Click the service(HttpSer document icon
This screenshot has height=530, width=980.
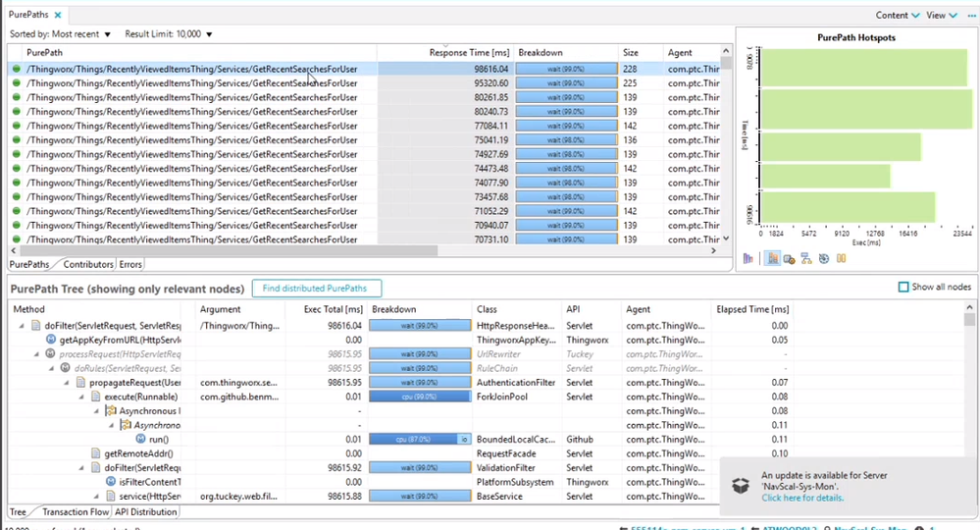click(111, 496)
